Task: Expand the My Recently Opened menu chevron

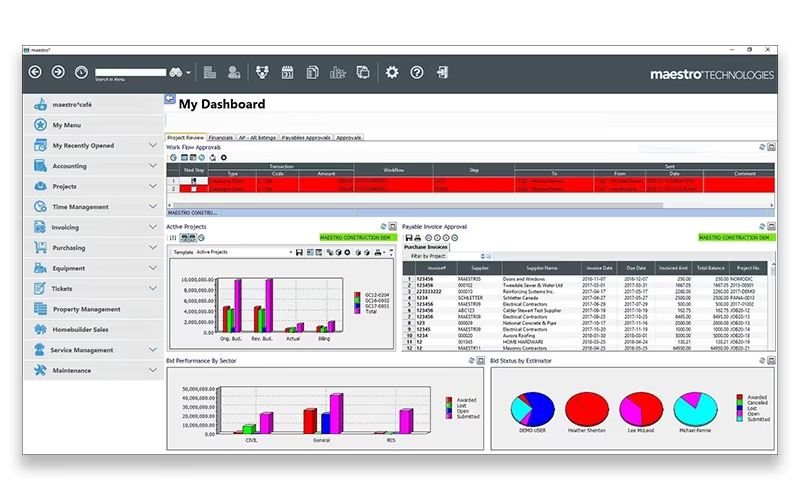Action: point(153,145)
